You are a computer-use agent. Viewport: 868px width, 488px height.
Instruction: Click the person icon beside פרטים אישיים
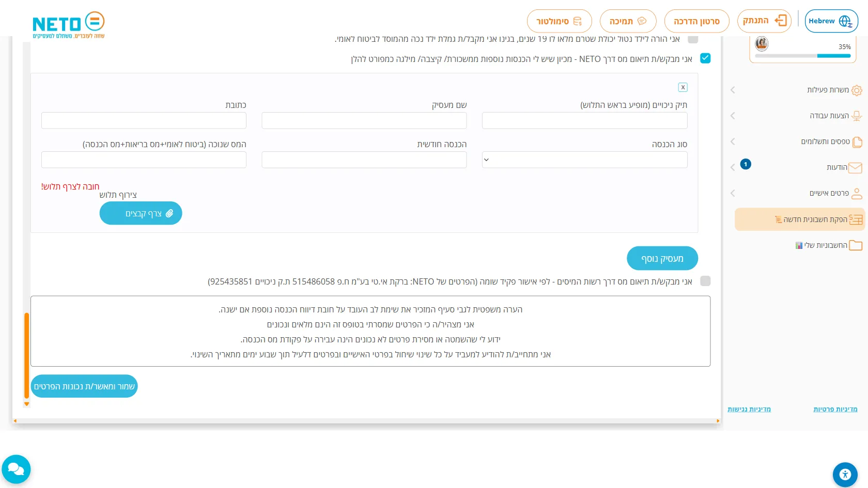(x=857, y=194)
